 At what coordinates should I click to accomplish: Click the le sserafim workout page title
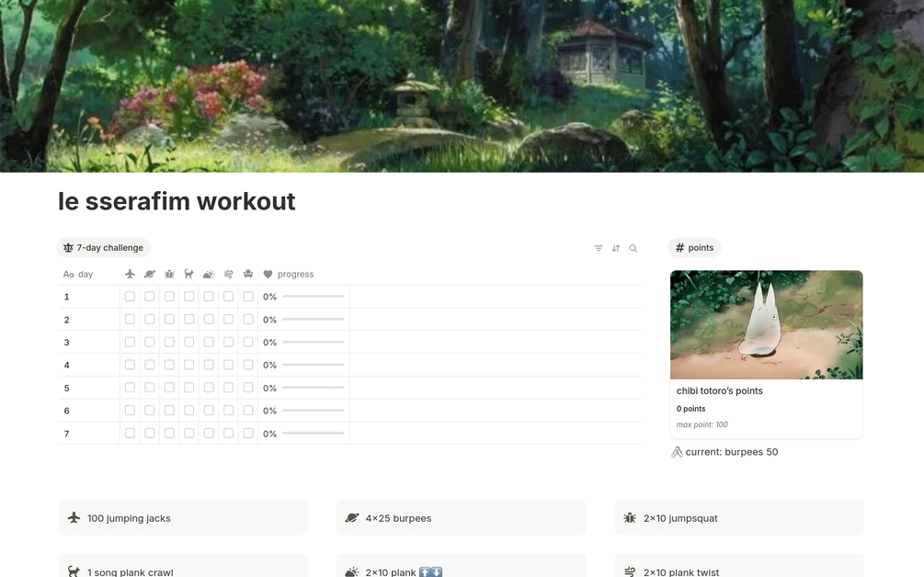pyautogui.click(x=177, y=201)
